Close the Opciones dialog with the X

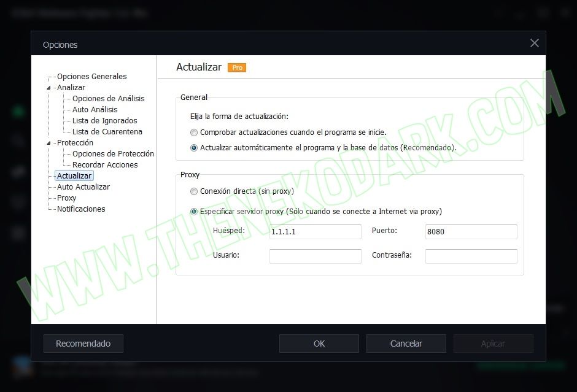click(x=534, y=43)
